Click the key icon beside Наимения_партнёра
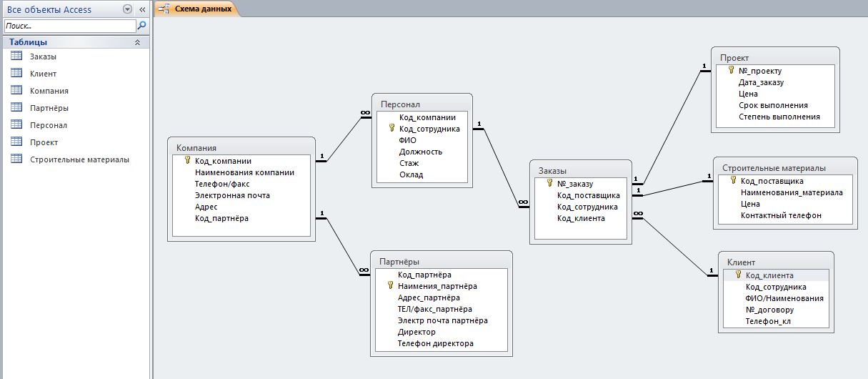 [x=390, y=286]
